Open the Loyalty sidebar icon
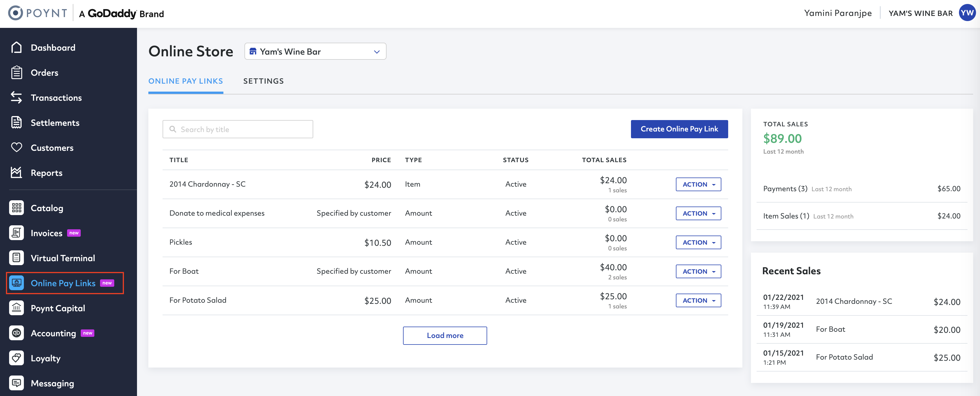Screen dimensions: 980x396 point(16,358)
